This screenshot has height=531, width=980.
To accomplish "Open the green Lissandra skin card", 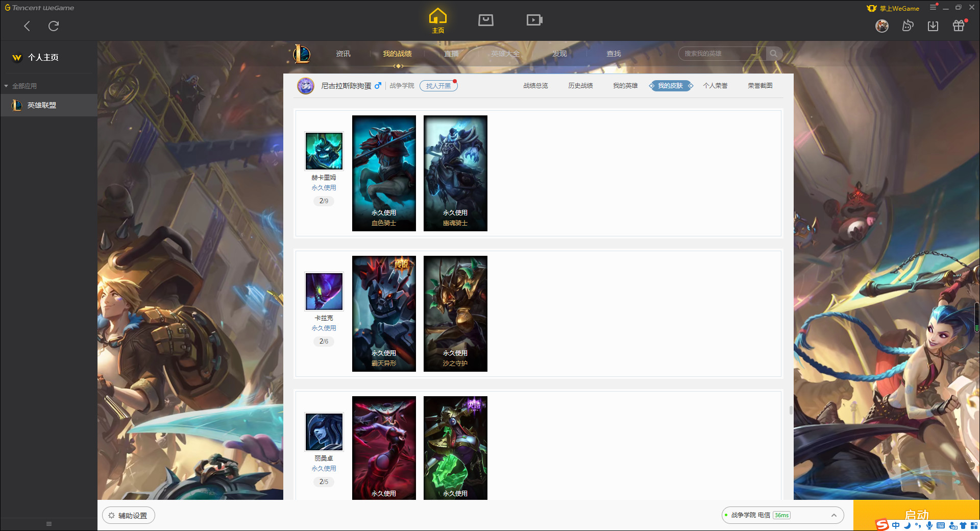I will pos(455,448).
